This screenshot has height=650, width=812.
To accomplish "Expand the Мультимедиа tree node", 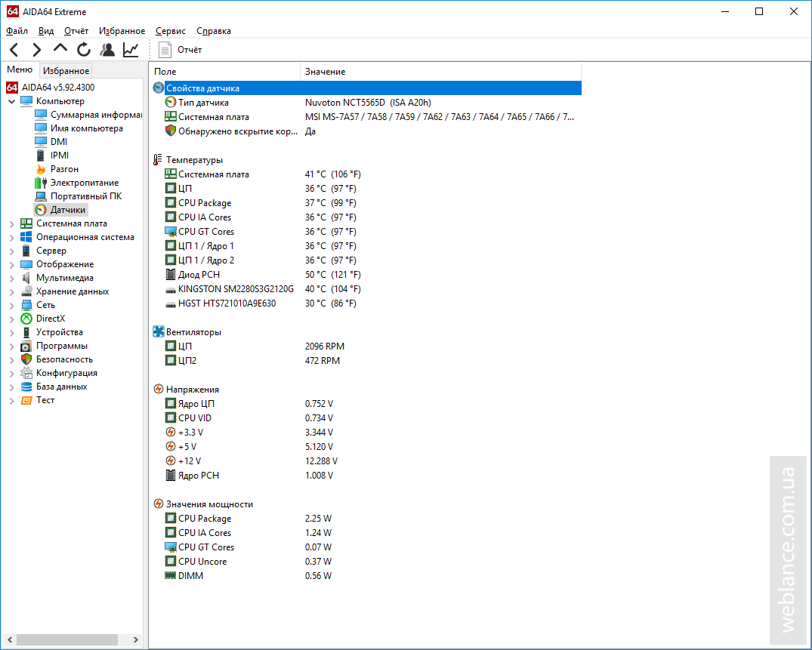I will click(12, 279).
